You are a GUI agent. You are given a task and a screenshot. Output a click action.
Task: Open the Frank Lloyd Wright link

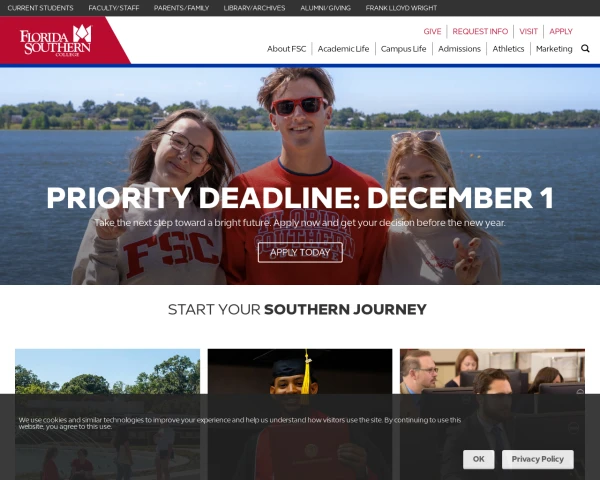[401, 8]
